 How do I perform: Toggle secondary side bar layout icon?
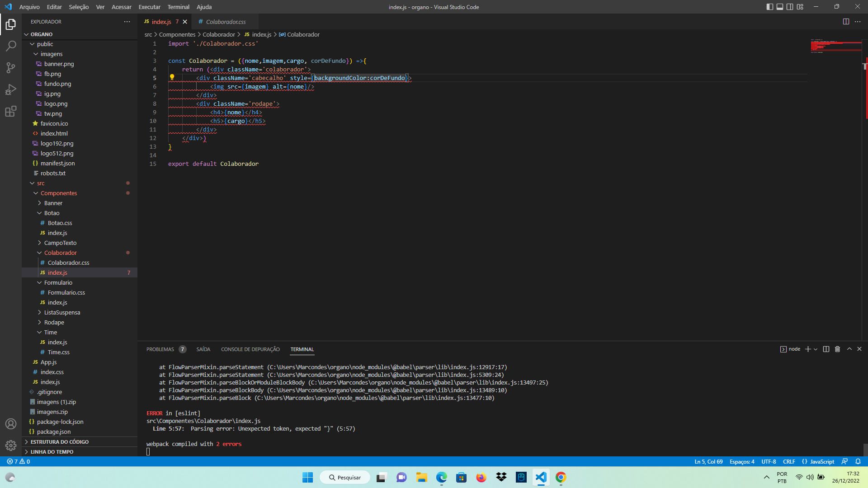[x=790, y=7]
